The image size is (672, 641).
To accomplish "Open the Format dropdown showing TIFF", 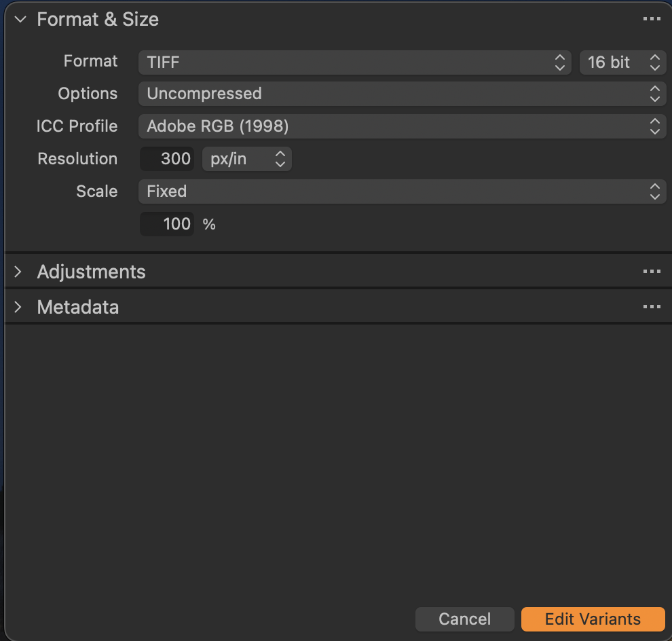I will pos(355,62).
